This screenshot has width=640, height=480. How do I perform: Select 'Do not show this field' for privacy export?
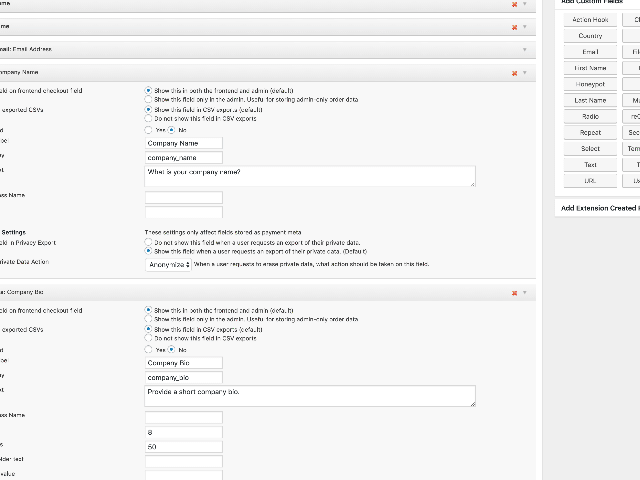pyautogui.click(x=149, y=242)
